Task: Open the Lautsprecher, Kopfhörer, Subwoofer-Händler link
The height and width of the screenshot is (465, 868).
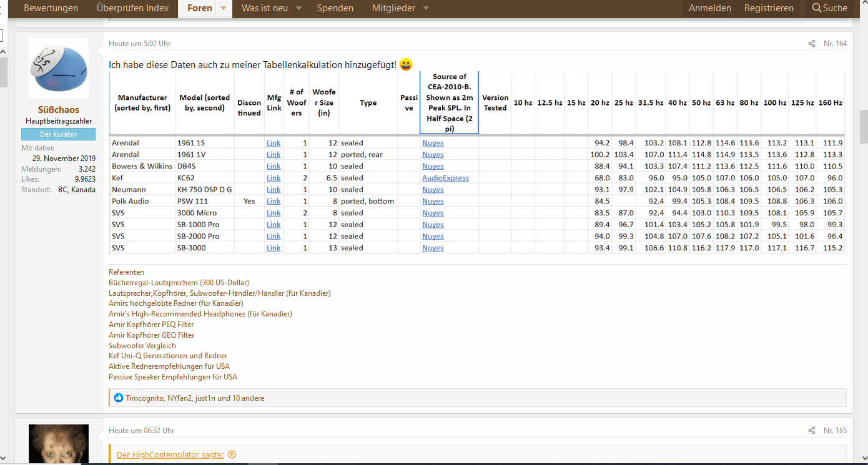Action: (x=220, y=293)
